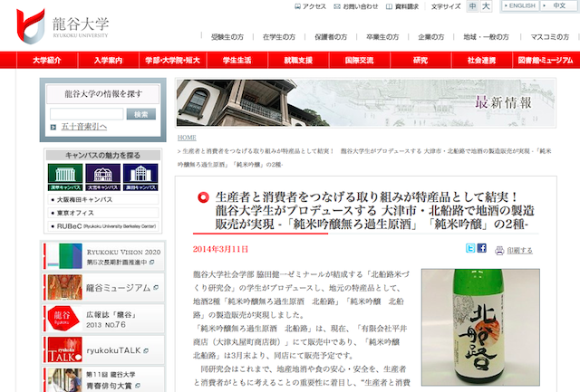580x392 pixels.
Task: Set text size to 大
Action: [486, 6]
